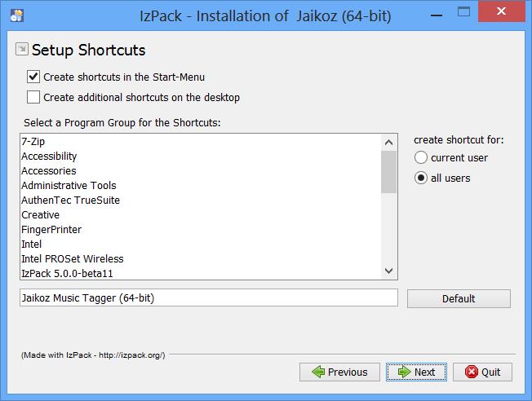Screen dimensions: 532x401
Task: Click the Setup Shortcuts heading icon
Action: click(x=22, y=49)
